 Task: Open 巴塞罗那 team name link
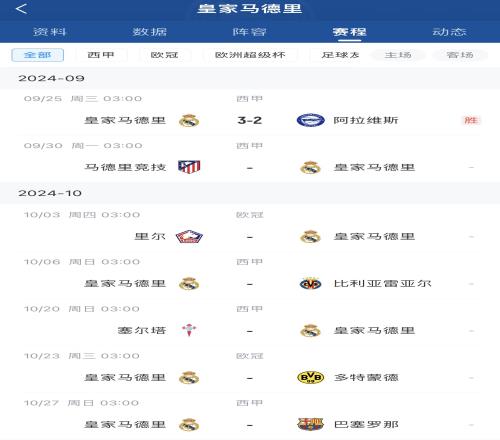tap(366, 424)
